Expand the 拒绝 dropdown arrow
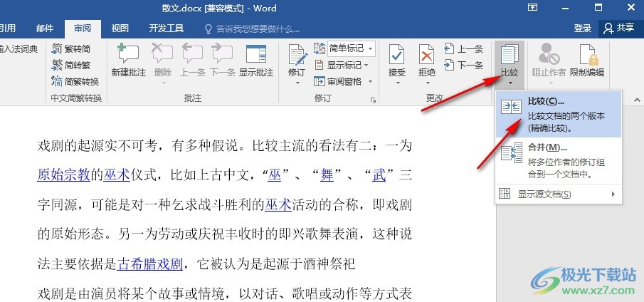 (428, 83)
